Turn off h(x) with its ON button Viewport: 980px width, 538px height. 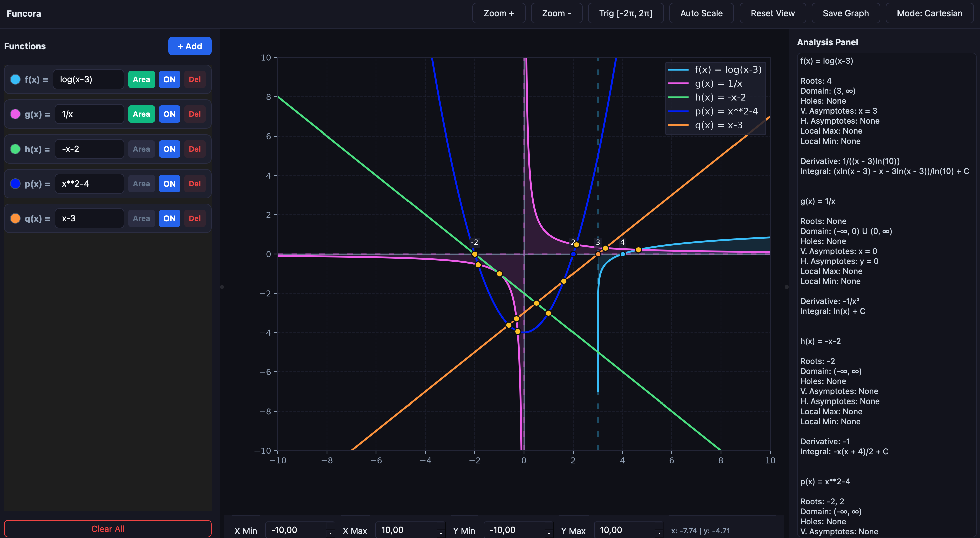click(169, 149)
